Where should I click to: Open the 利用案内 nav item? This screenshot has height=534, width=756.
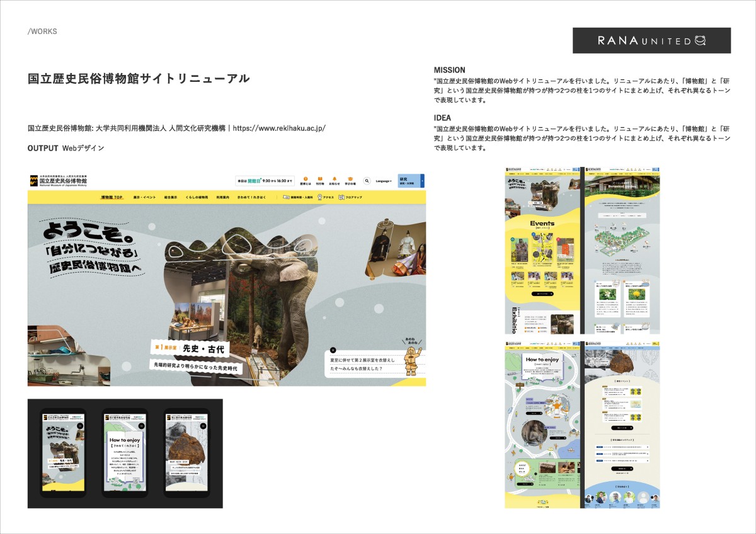click(x=223, y=198)
